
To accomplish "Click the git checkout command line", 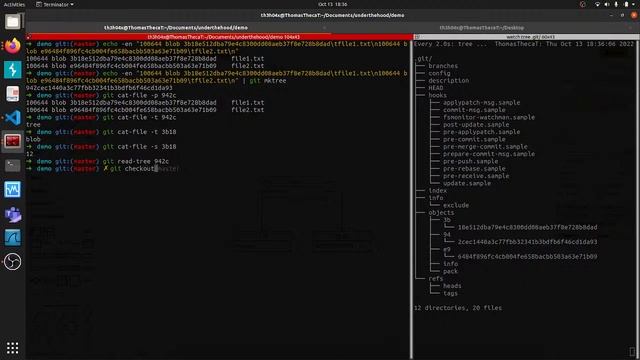I will (x=102, y=169).
